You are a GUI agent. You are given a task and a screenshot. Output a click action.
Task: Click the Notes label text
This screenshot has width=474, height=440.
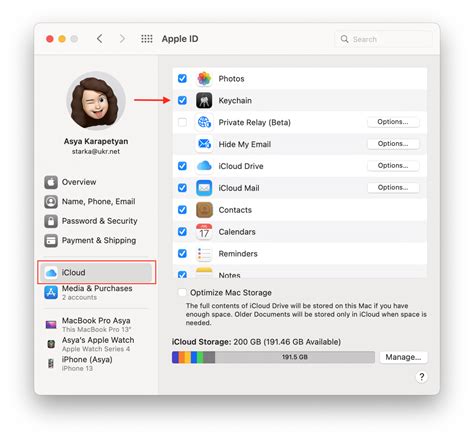click(229, 275)
